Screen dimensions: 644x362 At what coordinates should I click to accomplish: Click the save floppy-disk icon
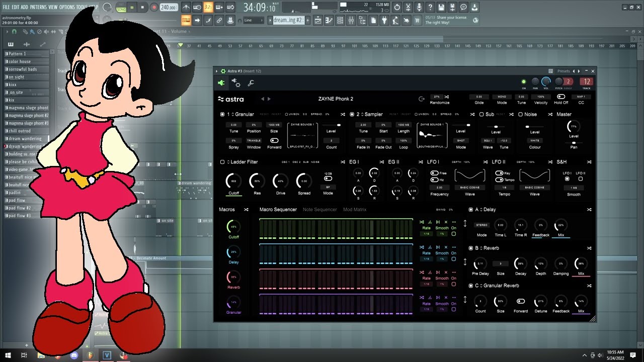click(441, 8)
